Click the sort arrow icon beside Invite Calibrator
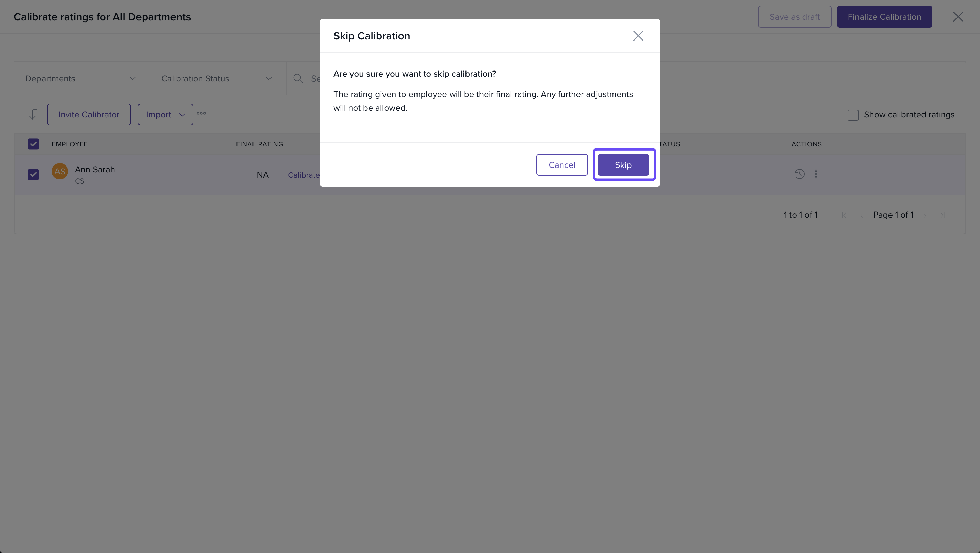This screenshot has width=980, height=553. tap(33, 114)
